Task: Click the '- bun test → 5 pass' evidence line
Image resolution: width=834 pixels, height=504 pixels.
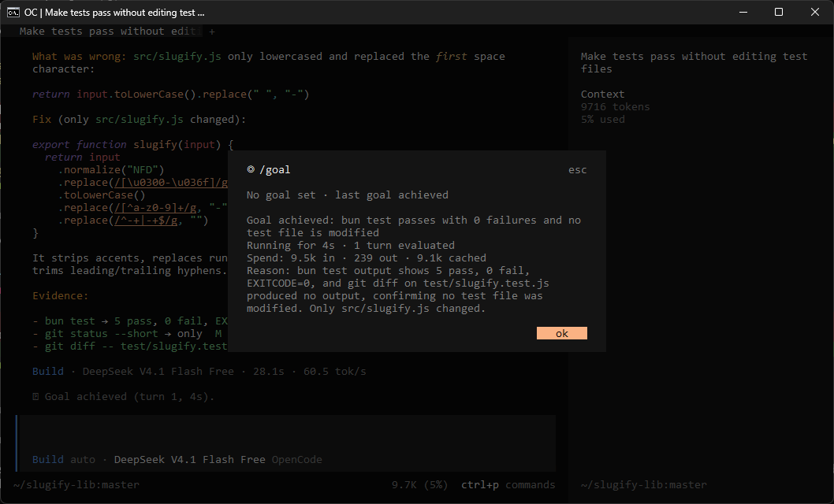Action: 130,321
